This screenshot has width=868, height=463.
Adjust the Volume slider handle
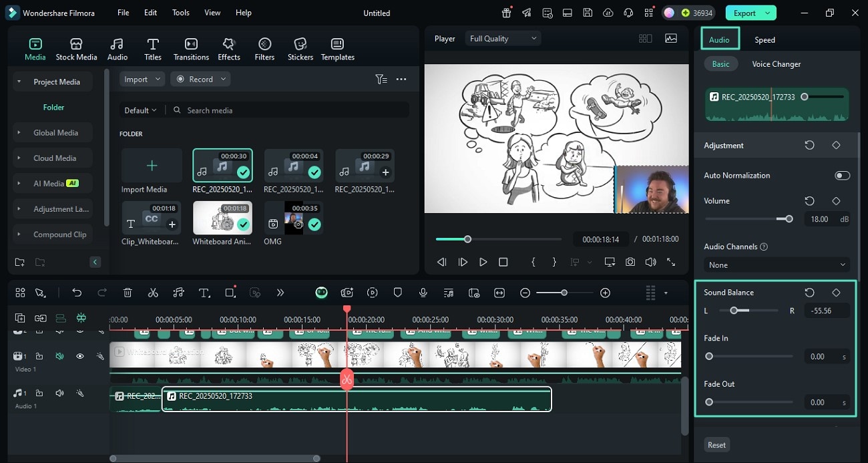coord(789,219)
